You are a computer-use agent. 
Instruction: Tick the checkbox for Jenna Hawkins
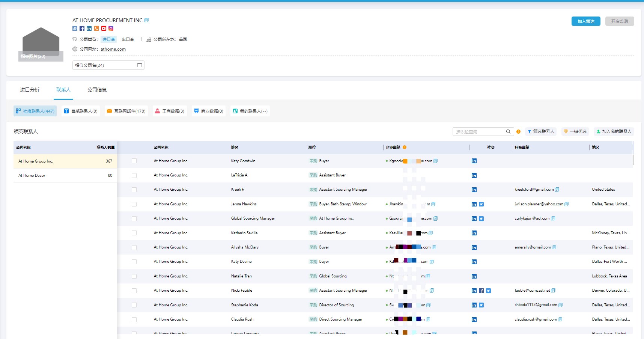tap(134, 204)
